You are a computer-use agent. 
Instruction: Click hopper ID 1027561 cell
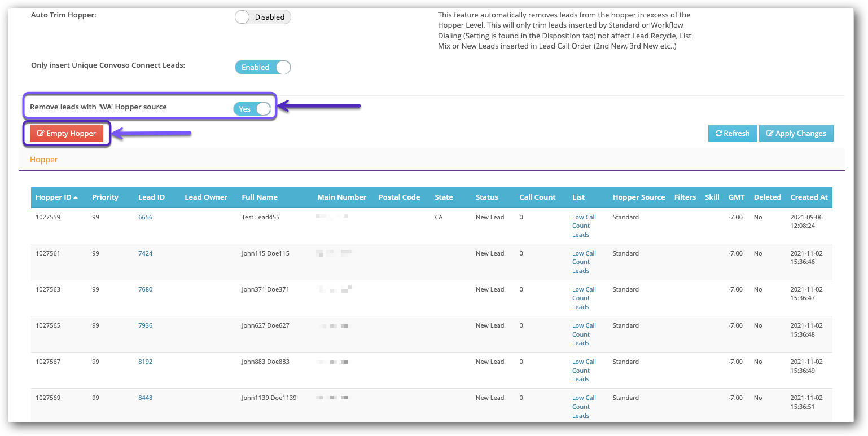click(x=47, y=253)
